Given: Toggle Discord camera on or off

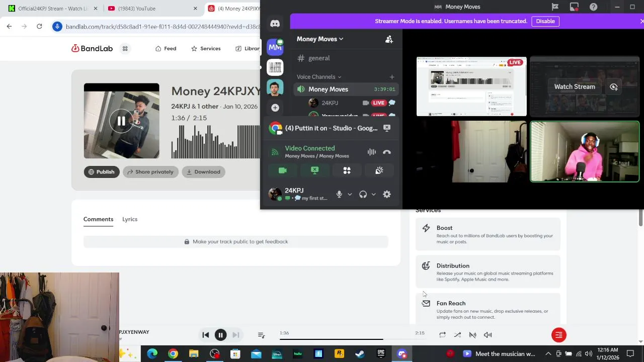Looking at the screenshot, I should (x=283, y=170).
